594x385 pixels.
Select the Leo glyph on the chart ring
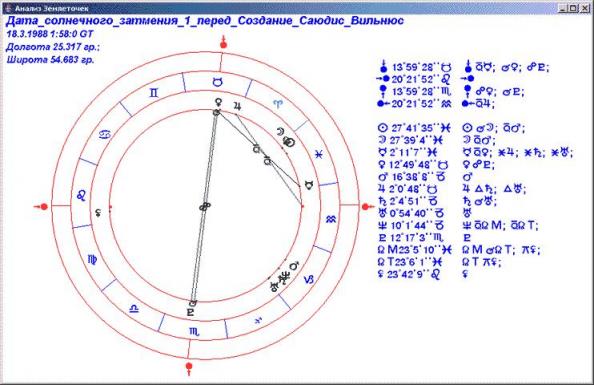81,196
